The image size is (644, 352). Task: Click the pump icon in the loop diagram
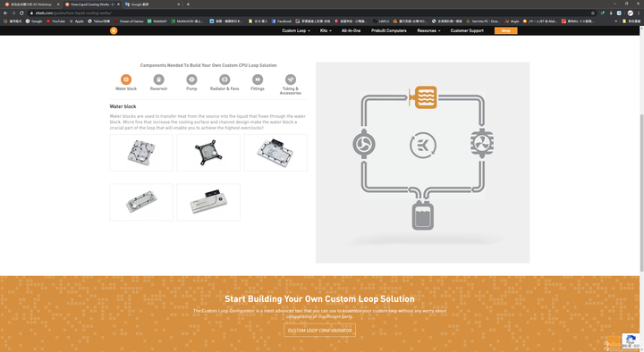[364, 144]
